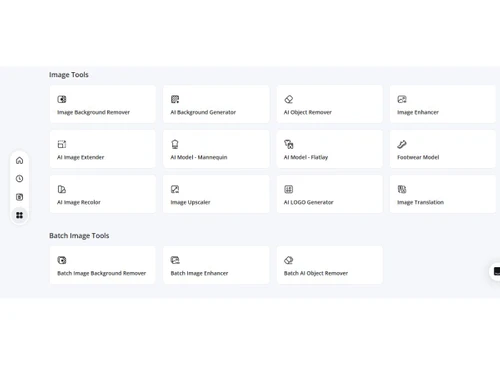Click the AI Model - Mannequin icon
The height and width of the screenshot is (375, 500).
(x=175, y=144)
